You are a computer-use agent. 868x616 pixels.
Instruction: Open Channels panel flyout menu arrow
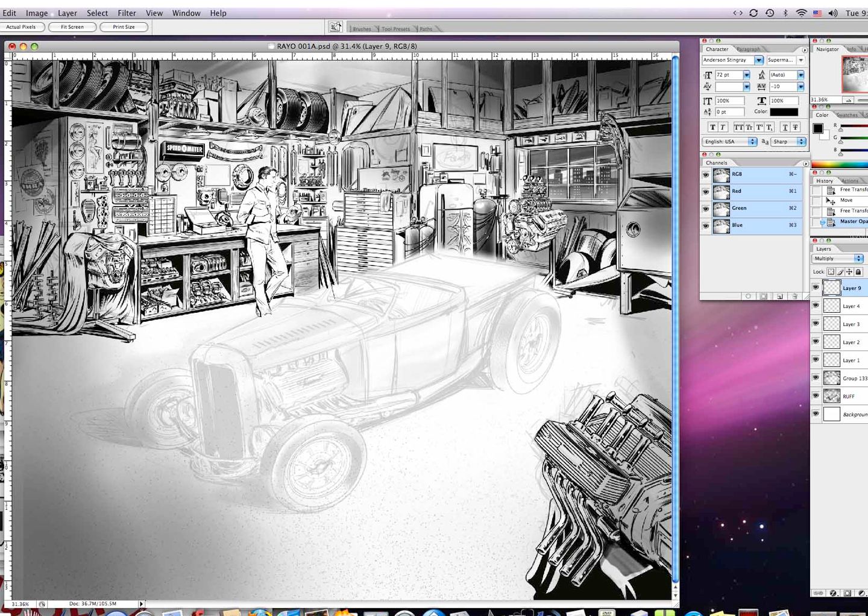click(x=805, y=163)
